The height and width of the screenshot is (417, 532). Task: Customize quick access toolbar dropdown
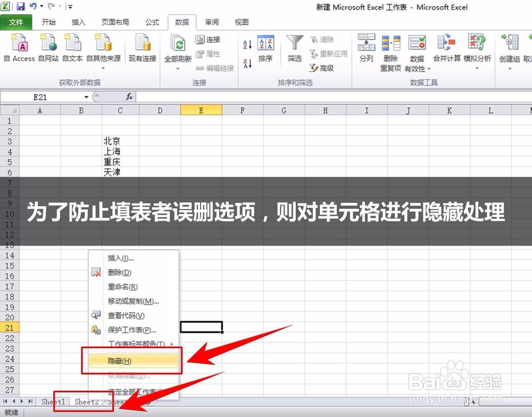click(70, 6)
